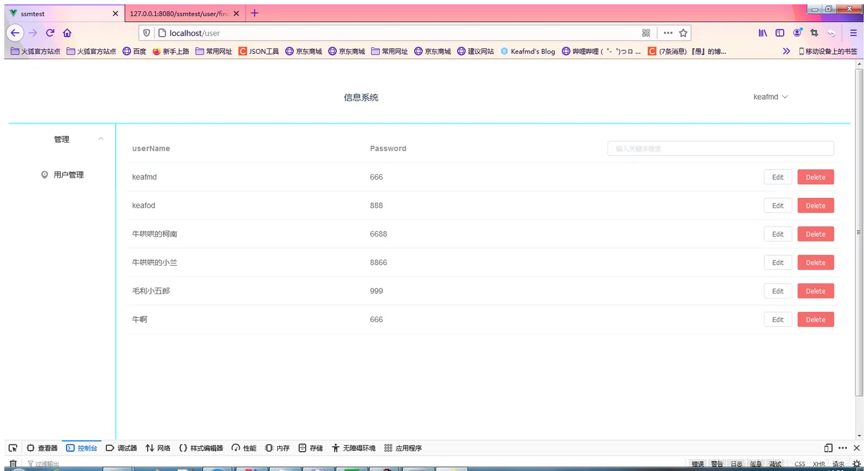Toggle the XHR console filter
Viewport: 868px width, 471px height.
click(x=819, y=464)
